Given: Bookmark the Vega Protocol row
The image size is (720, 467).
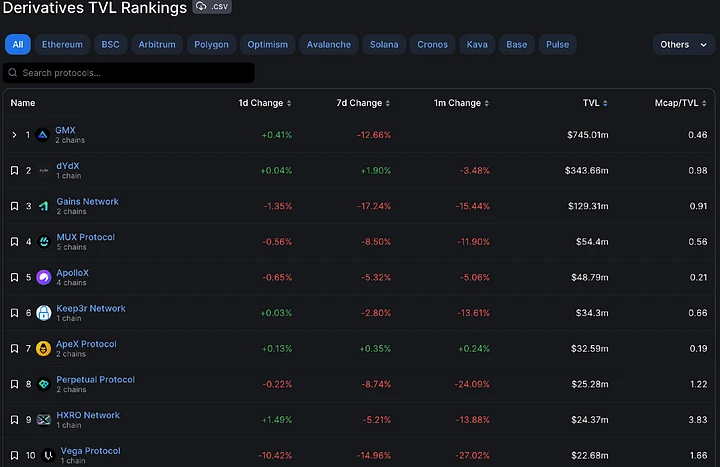Looking at the screenshot, I should 14,456.
